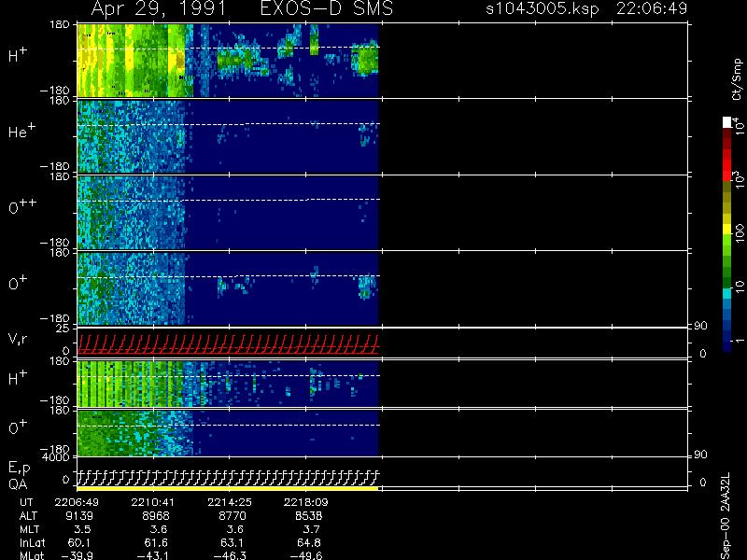
Task: Select the 22:06:49 time in the header
Action: point(652,8)
